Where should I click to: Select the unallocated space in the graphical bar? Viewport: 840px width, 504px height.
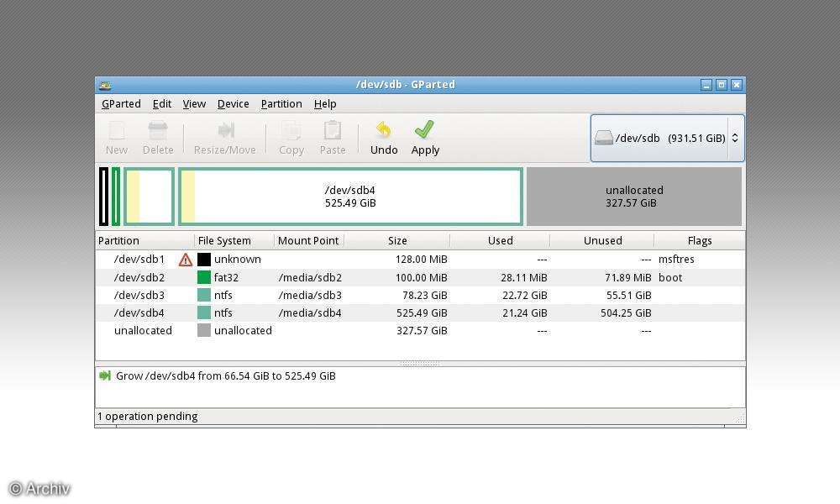coord(633,196)
